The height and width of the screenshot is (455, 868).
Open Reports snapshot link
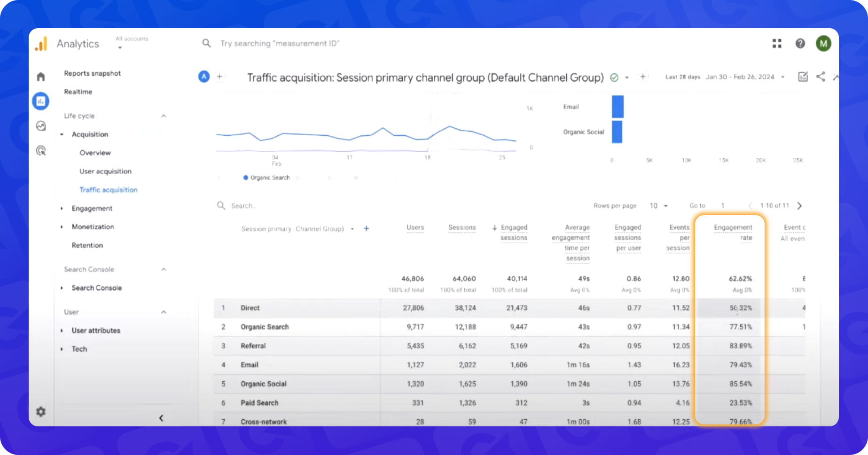tap(92, 73)
